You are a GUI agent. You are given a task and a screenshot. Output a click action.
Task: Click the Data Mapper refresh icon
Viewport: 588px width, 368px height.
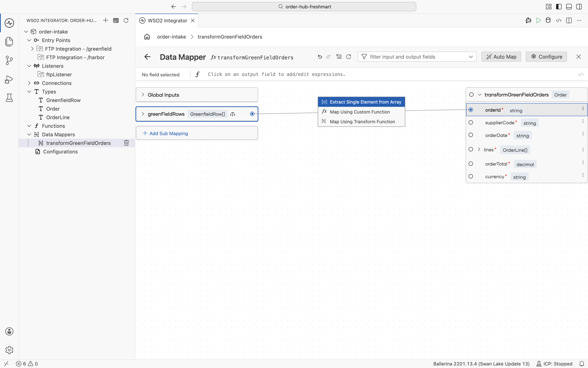pyautogui.click(x=349, y=57)
